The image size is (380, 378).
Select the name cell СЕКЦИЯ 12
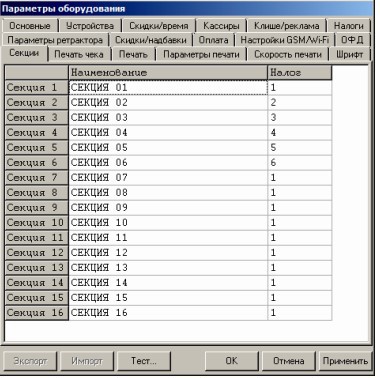pos(168,253)
